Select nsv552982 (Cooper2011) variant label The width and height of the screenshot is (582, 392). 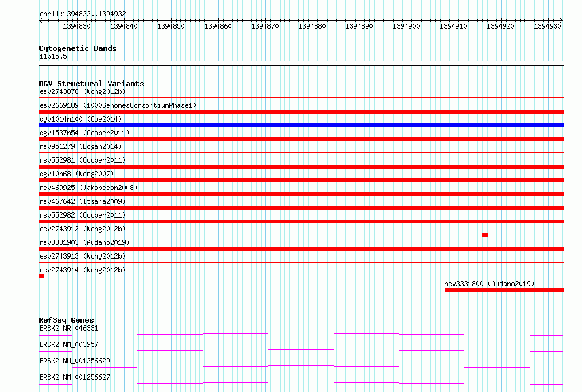point(82,215)
